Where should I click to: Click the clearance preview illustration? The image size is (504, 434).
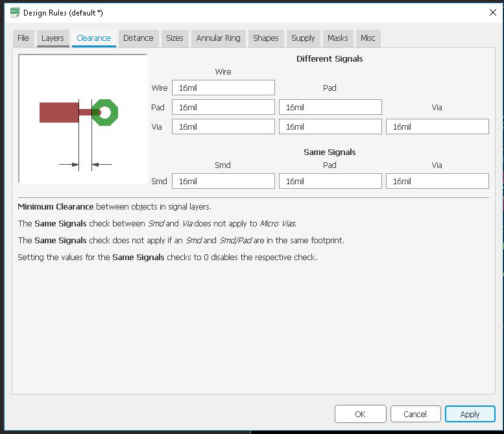(83, 119)
